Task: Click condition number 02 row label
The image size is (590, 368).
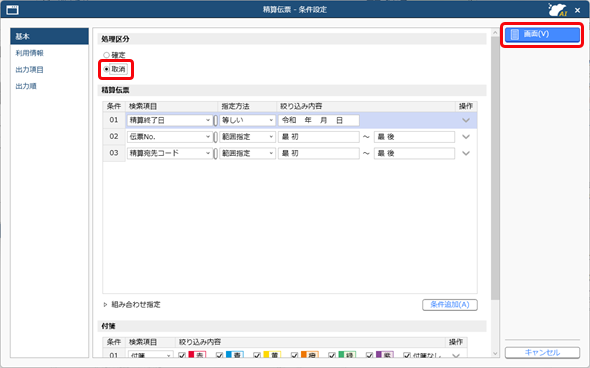Action: 114,137
